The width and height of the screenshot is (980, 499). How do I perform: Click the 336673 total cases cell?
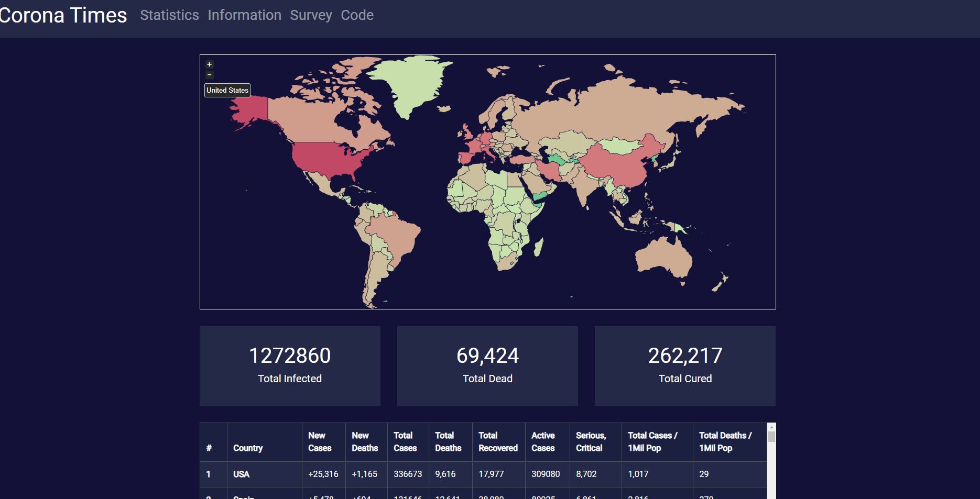point(408,474)
